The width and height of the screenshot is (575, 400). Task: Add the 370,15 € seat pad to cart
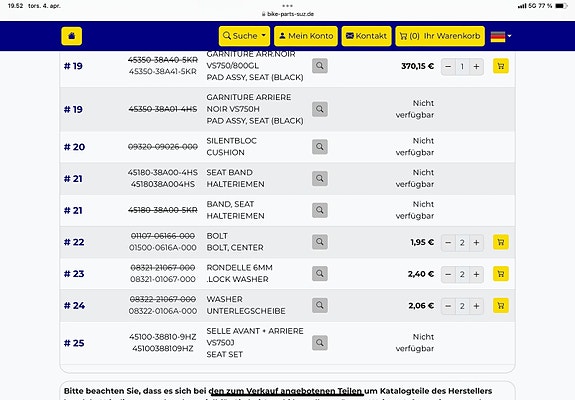click(501, 66)
